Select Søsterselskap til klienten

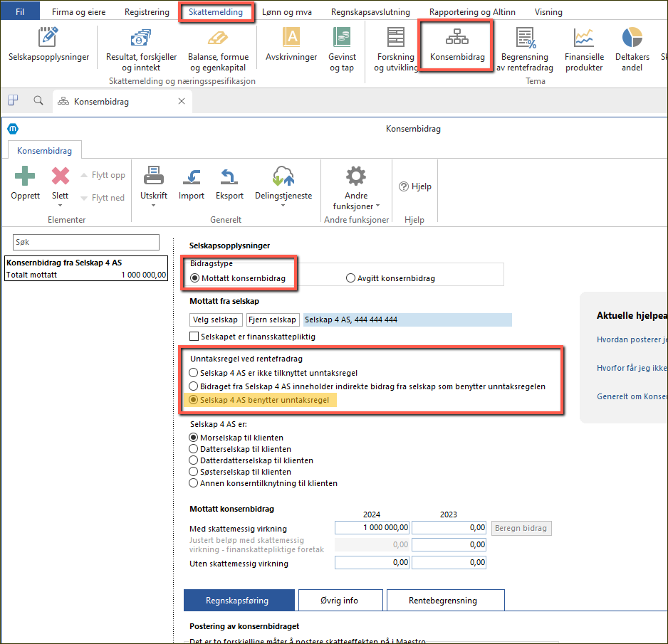pyautogui.click(x=194, y=472)
